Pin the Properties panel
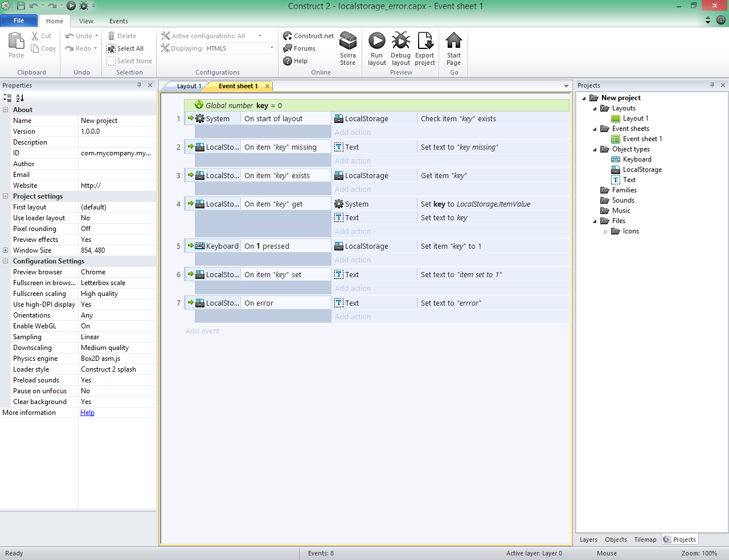729x560 pixels. [139, 85]
